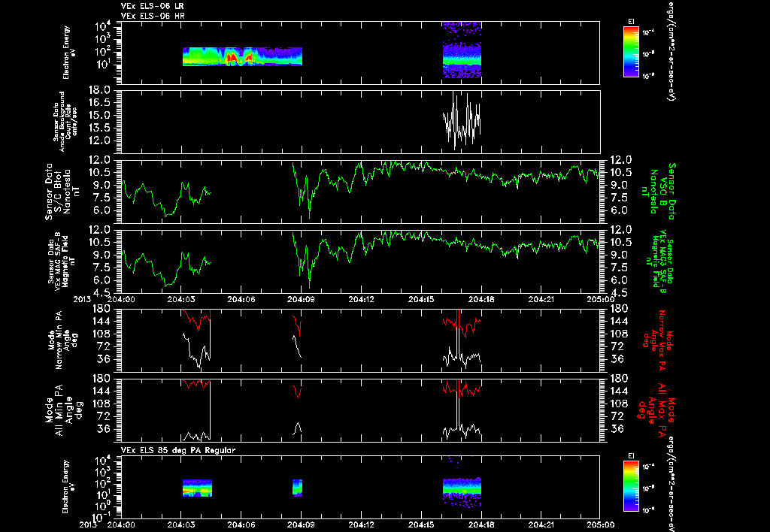Viewport: 770px width, 532px height.
Task: Click the "205:00" tick below the 85 deg PA panel
Action: (x=601, y=524)
